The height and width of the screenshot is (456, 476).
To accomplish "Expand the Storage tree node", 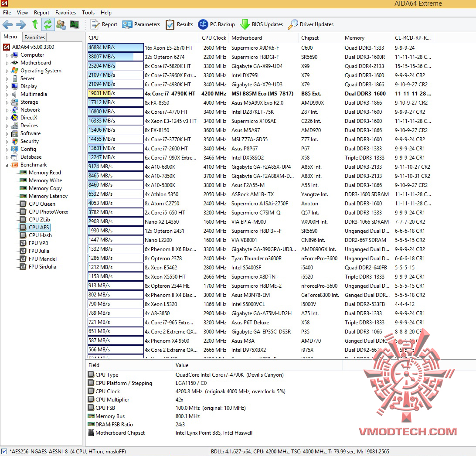I will (x=7, y=102).
